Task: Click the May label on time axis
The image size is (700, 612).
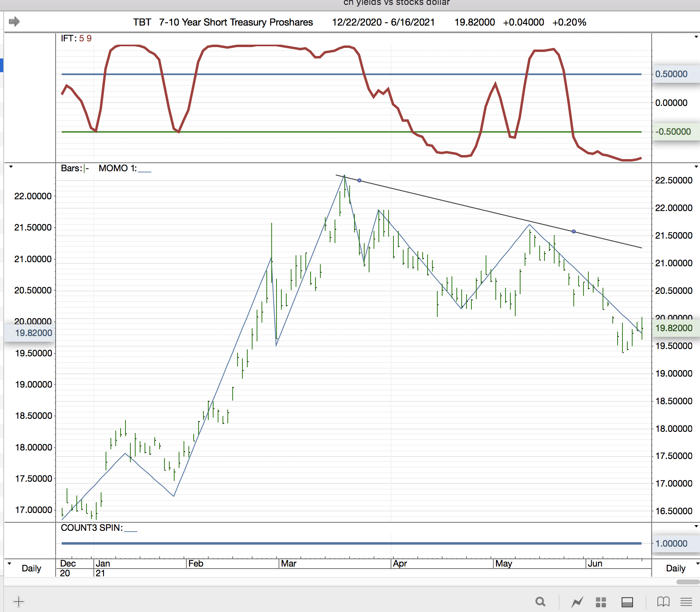Action: click(x=504, y=563)
